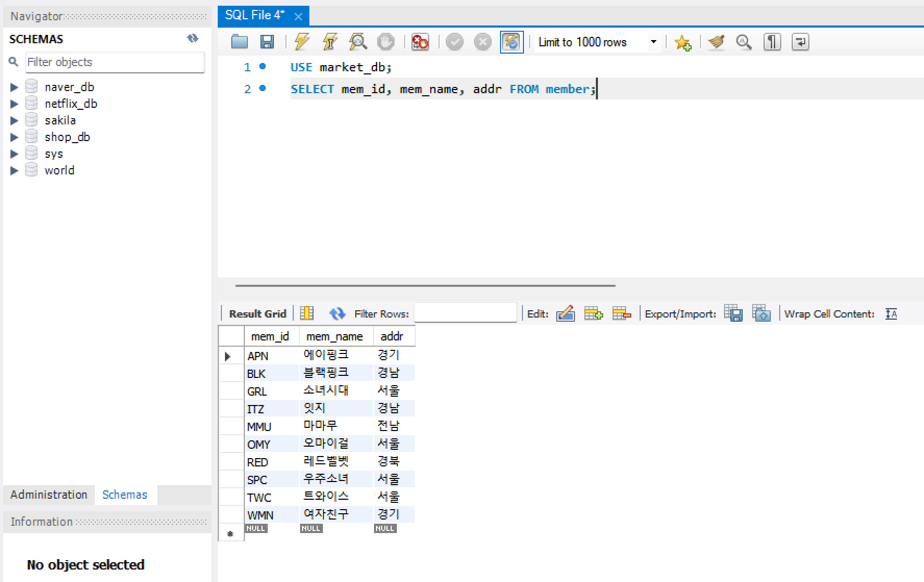The width and height of the screenshot is (924, 582).
Task: Save the SQL script
Action: 267,42
